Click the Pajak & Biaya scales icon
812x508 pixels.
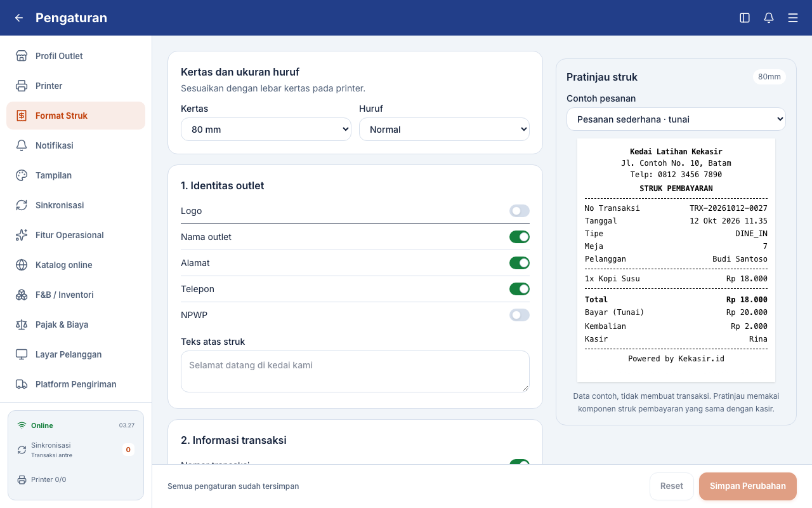(22, 324)
